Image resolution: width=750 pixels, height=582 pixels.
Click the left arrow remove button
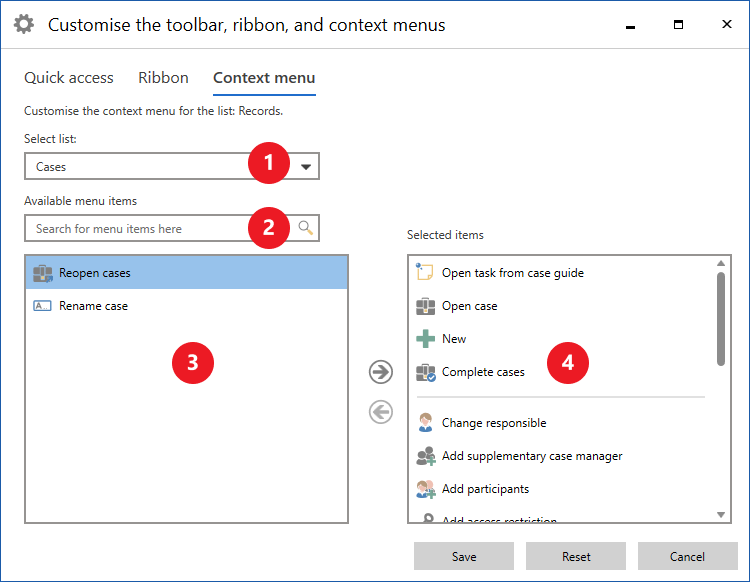pyautogui.click(x=381, y=412)
